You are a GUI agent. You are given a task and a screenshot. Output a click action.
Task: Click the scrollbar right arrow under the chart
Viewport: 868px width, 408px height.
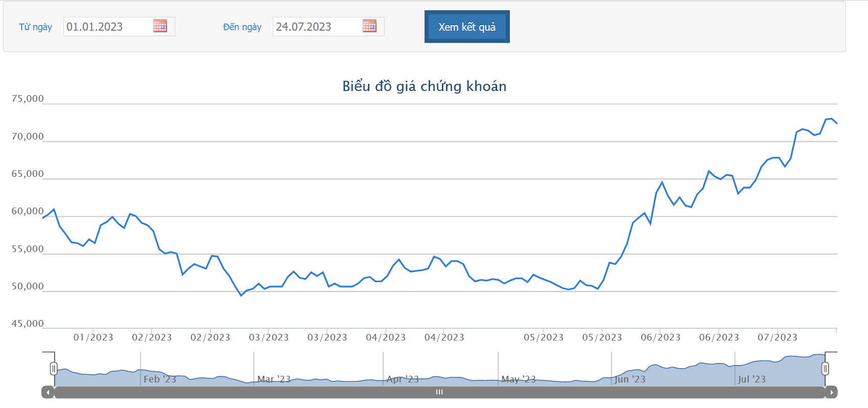(x=831, y=392)
